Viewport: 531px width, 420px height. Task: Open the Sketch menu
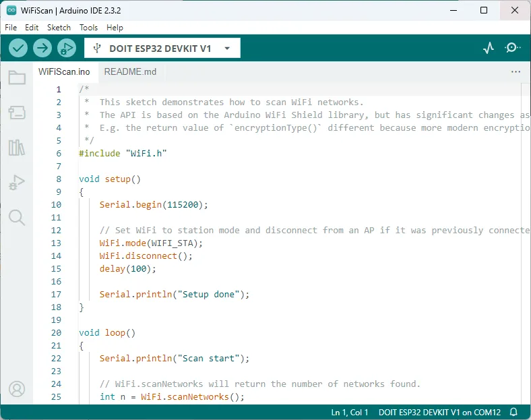tap(59, 28)
